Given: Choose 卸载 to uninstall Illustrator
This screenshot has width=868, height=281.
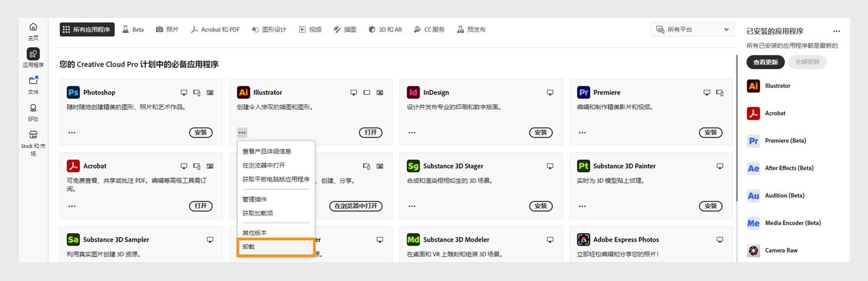Looking at the screenshot, I should [x=276, y=247].
